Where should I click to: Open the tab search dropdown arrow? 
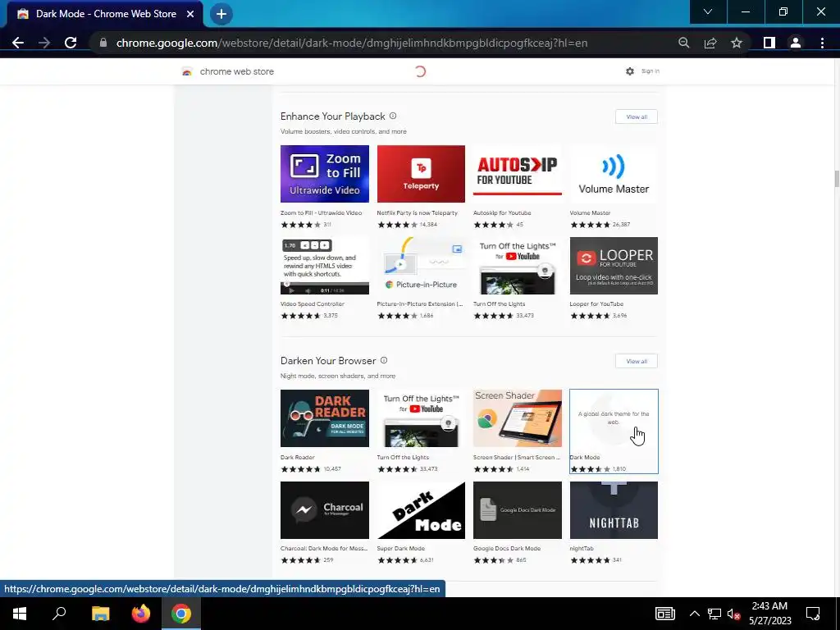tap(708, 11)
